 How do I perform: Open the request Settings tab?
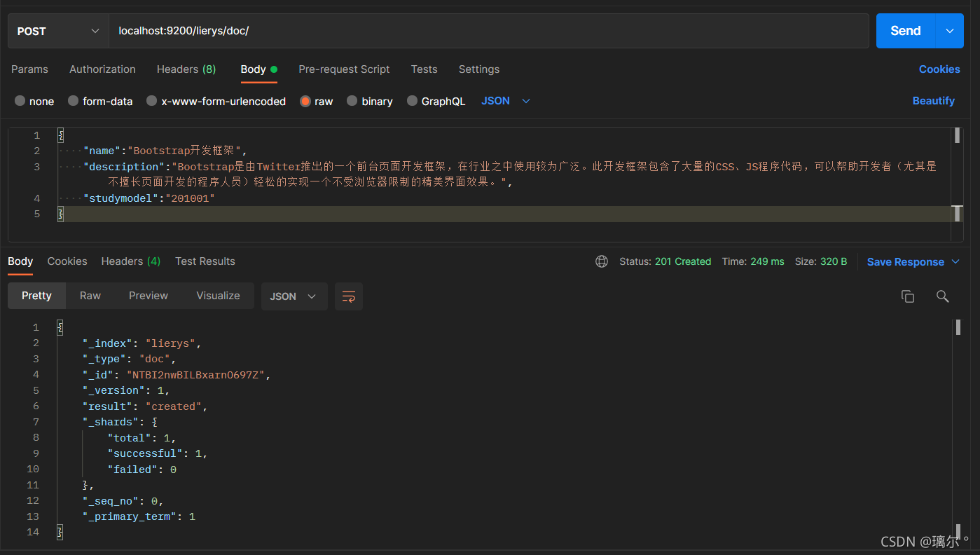[x=479, y=69]
